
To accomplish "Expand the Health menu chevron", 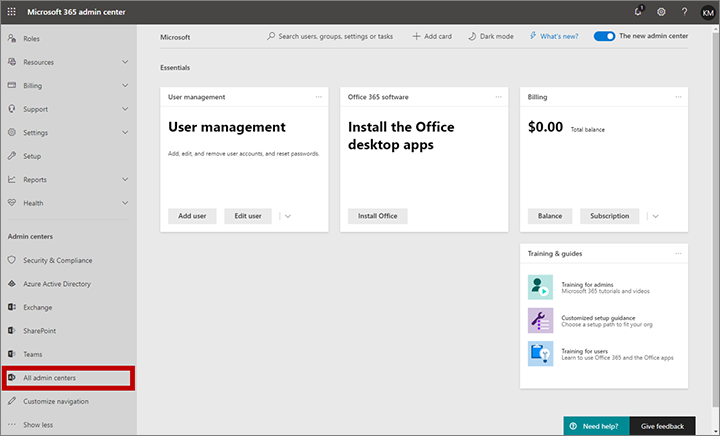I will [125, 203].
